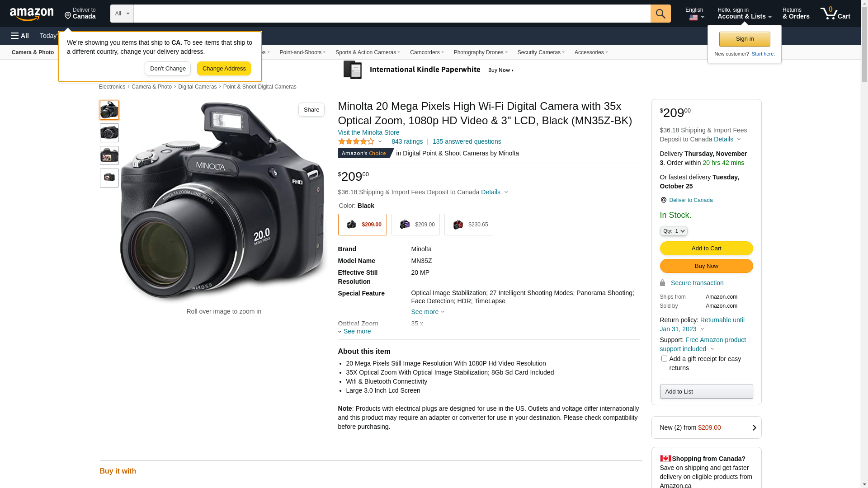The height and width of the screenshot is (488, 868).
Task: Click the Add to Cart button
Action: pos(706,248)
